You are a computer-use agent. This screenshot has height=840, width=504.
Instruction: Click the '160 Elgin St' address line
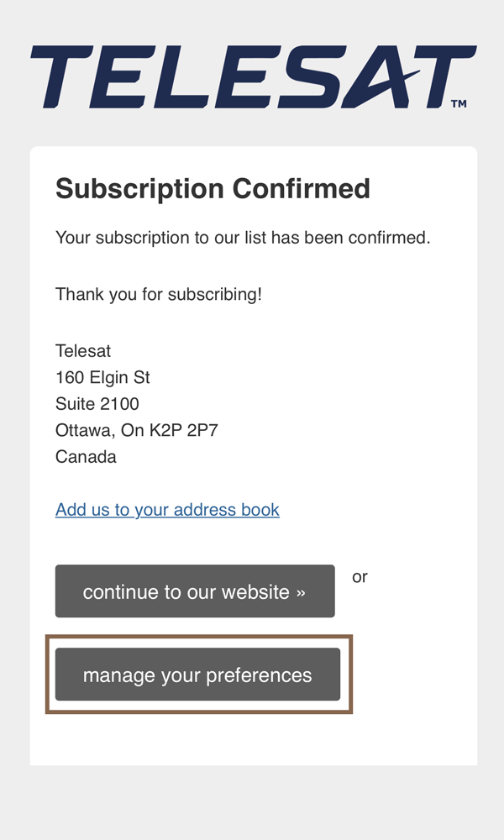point(102,378)
